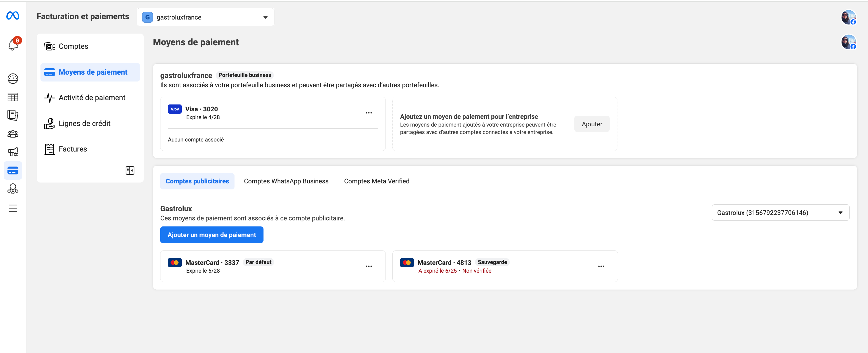Click the top header profile avatar

(x=848, y=17)
